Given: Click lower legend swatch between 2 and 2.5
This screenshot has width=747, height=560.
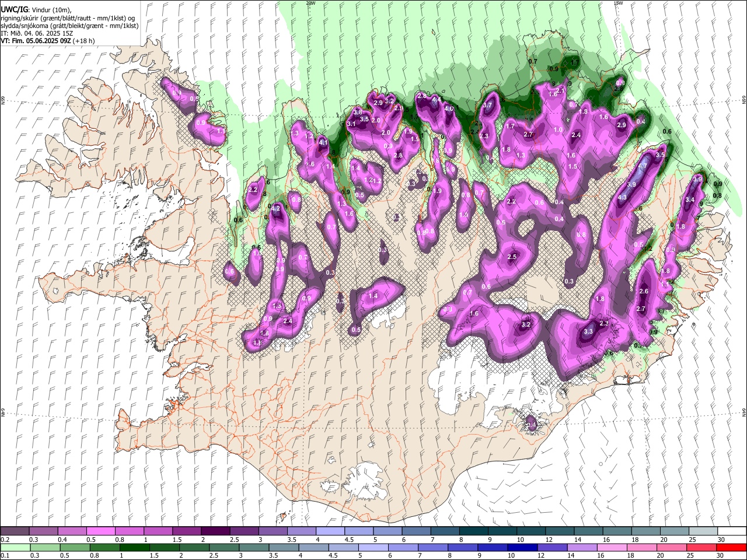Looking at the screenshot, I should [194, 547].
